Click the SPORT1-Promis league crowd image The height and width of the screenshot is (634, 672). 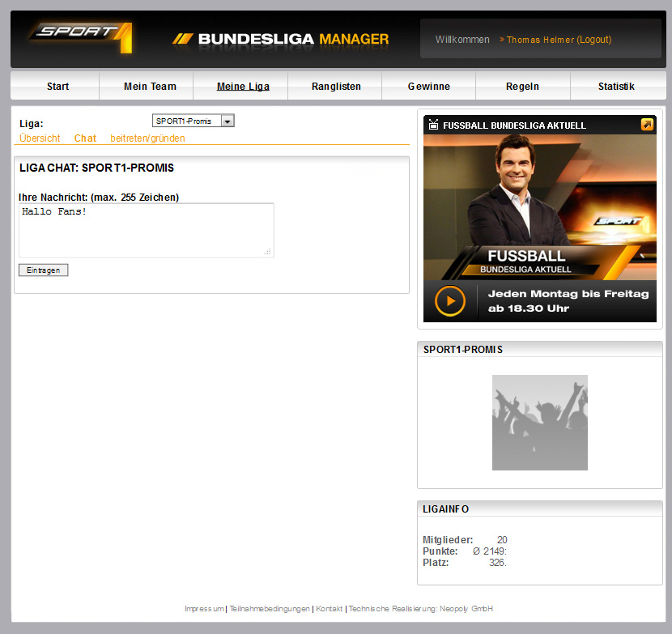pos(539,423)
